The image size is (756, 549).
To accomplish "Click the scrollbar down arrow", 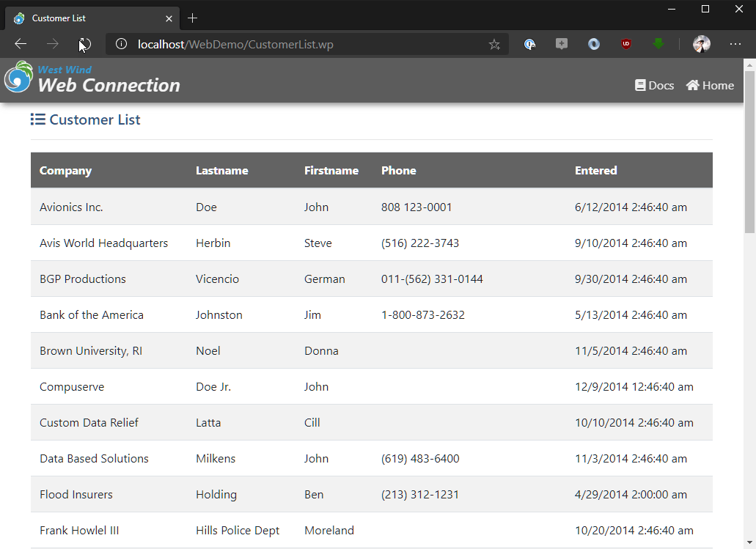I will (749, 543).
